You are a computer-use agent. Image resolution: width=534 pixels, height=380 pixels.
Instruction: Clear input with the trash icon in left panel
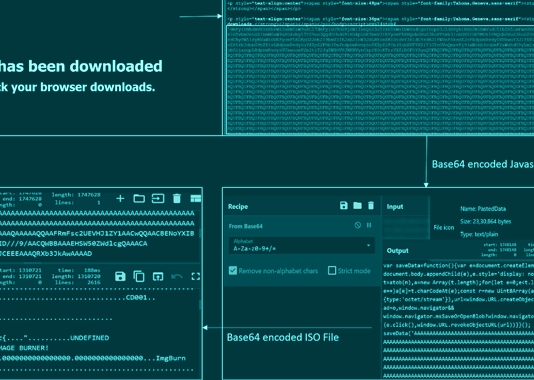177,199
